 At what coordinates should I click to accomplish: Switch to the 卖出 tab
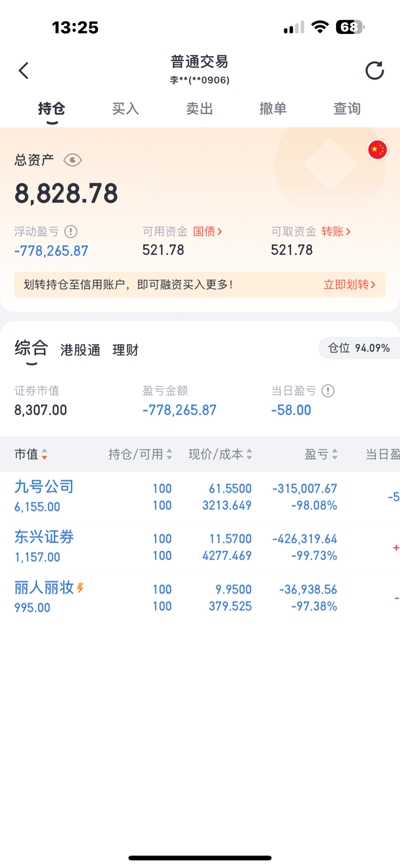199,108
